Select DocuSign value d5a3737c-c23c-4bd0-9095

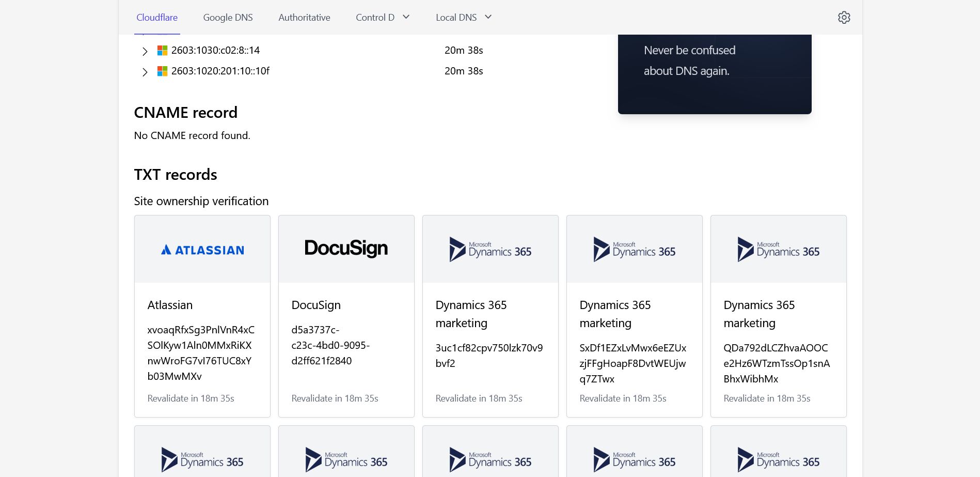coord(330,345)
